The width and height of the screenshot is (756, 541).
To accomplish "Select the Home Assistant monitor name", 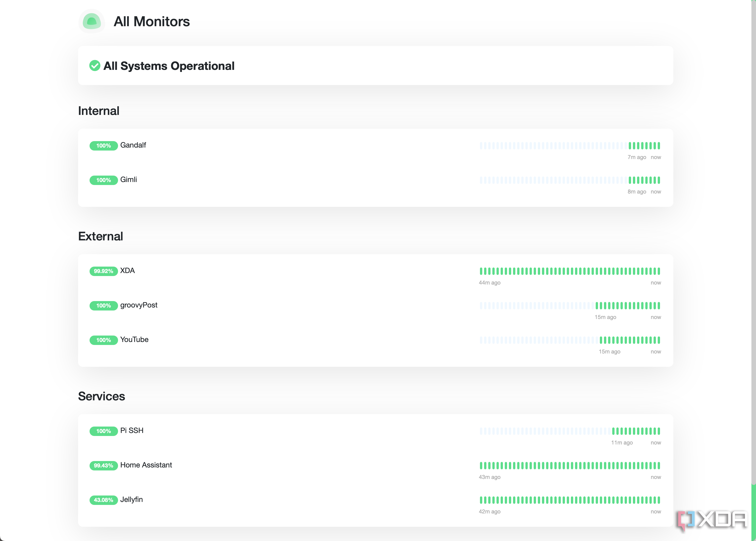I will coord(146,465).
